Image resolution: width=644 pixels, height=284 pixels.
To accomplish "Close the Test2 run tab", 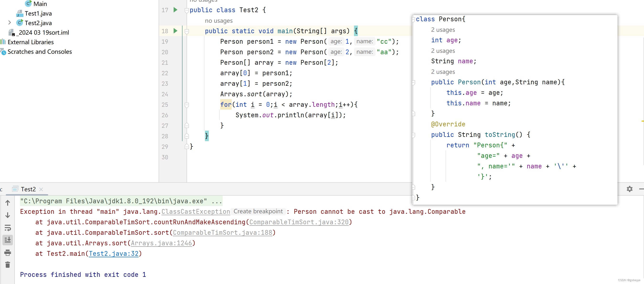I will [x=41, y=189].
